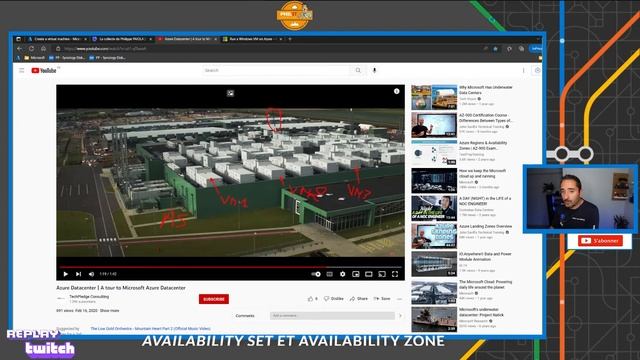Viewport: 640px width, 360px height.
Task: Go back in the browser
Action: pyautogui.click(x=19, y=48)
